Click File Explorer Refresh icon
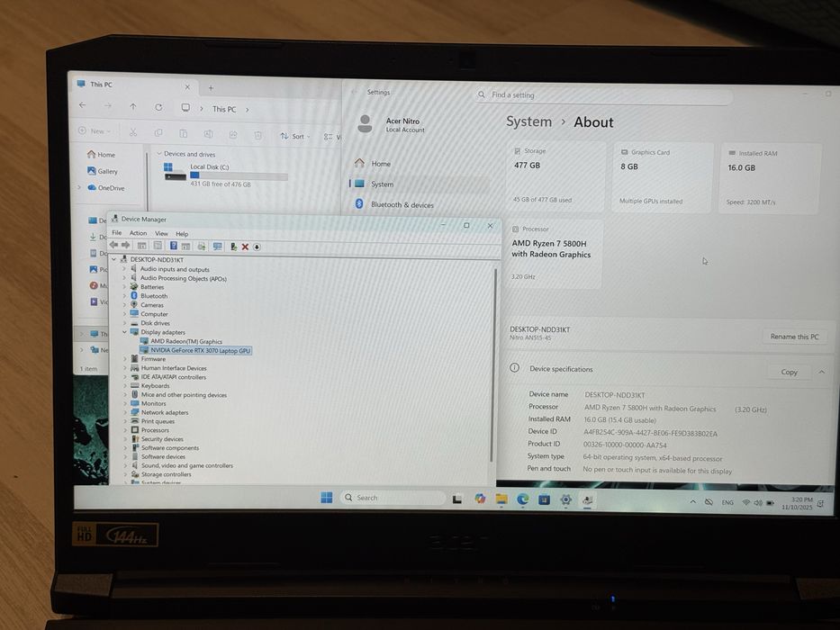This screenshot has height=630, width=840. coord(158,107)
